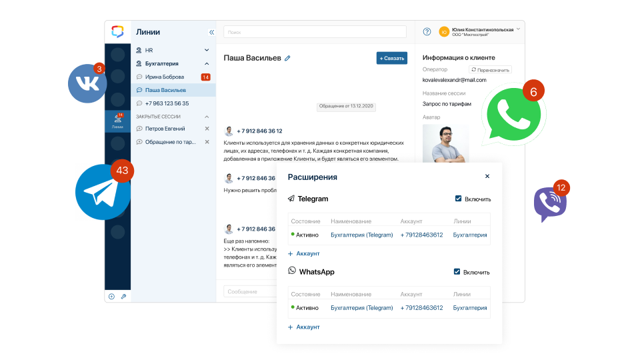This screenshot has height=364, width=640.
Task: Click the Обращение от 13.12.2020 date label
Action: tap(346, 106)
